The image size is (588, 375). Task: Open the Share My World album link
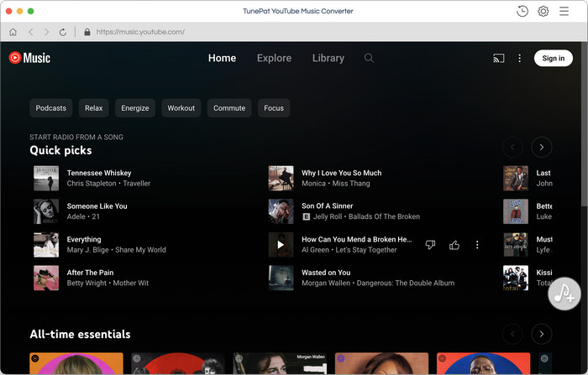point(140,250)
